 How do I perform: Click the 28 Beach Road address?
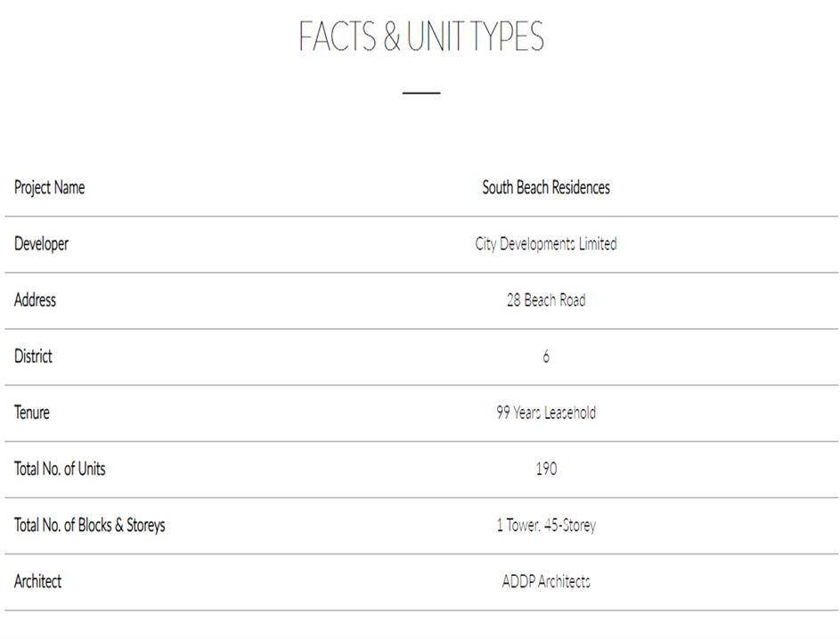click(545, 299)
